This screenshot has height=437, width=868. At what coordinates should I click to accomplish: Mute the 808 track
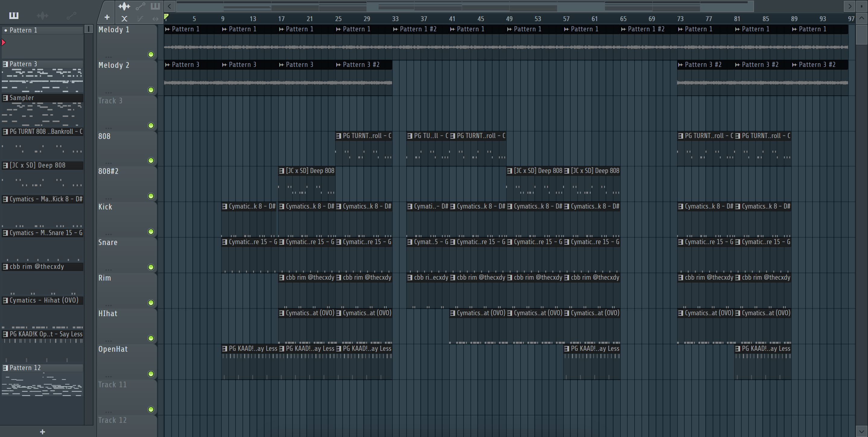pyautogui.click(x=151, y=161)
